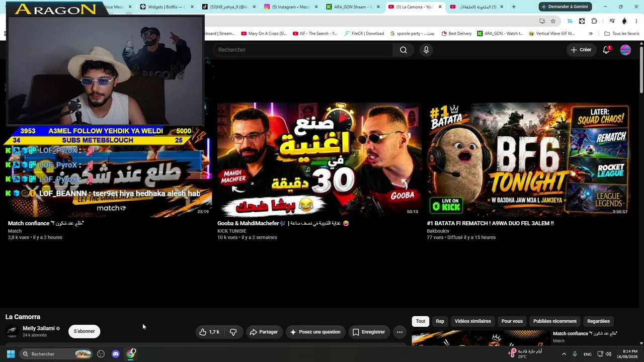Click the dark profile extension icon in toolbar
The height and width of the screenshot is (362, 644).
pos(624,21)
